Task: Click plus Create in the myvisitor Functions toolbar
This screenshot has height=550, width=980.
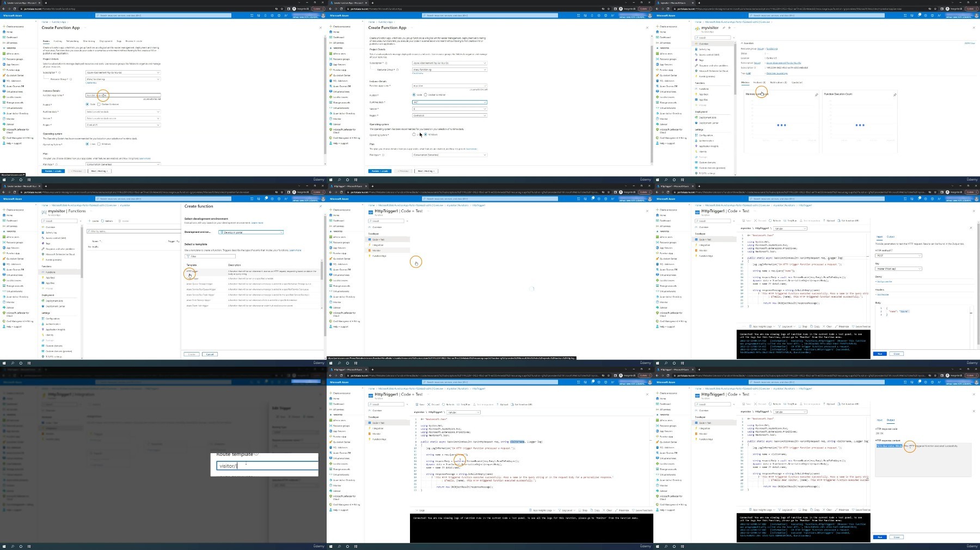Action: pyautogui.click(x=95, y=221)
